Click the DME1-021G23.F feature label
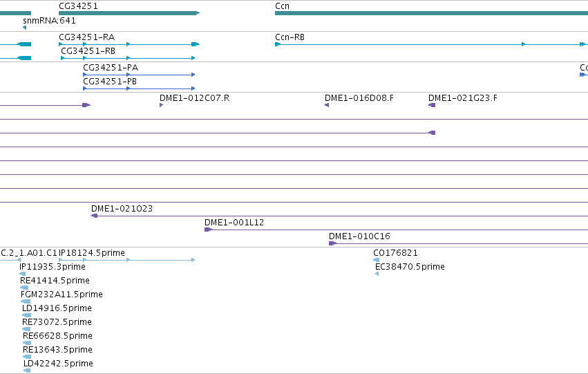 (463, 98)
